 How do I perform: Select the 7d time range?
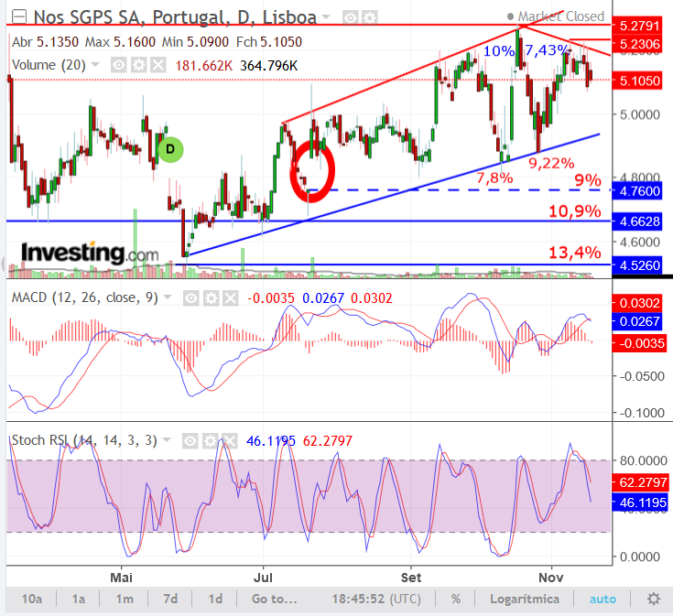pyautogui.click(x=170, y=599)
